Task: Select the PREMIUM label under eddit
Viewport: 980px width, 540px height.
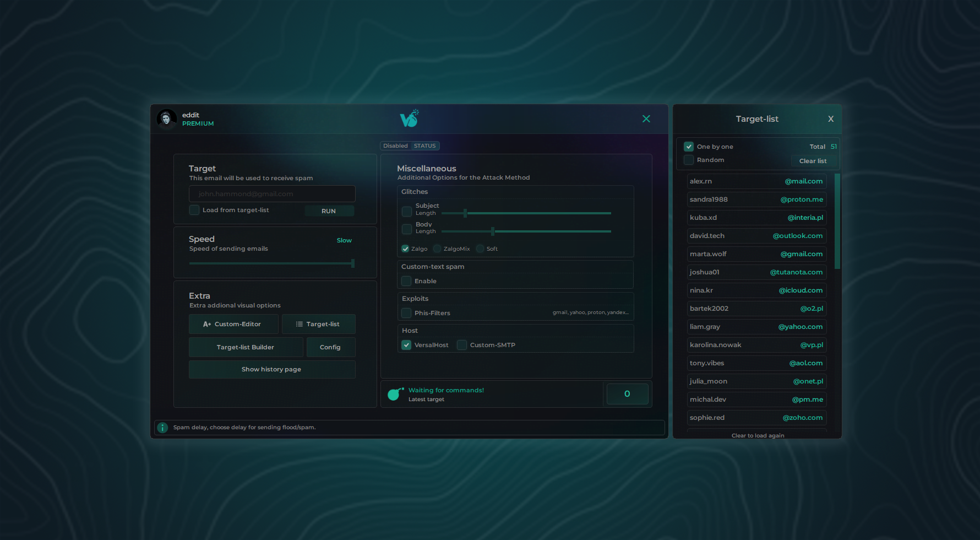Action: [x=198, y=123]
